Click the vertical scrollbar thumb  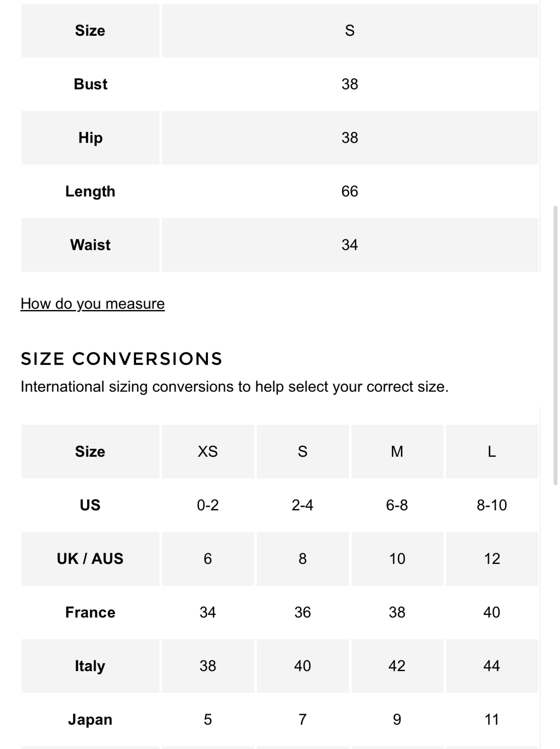(x=555, y=345)
